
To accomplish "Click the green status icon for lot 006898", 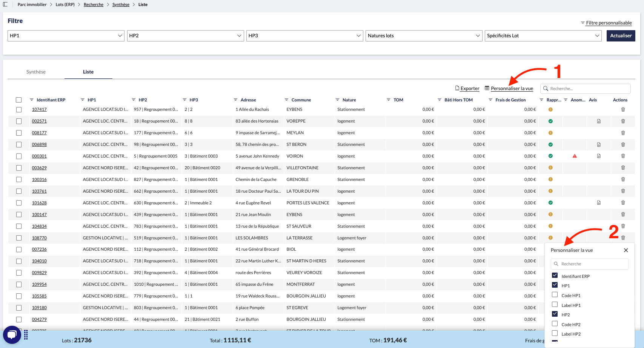I will [550, 144].
